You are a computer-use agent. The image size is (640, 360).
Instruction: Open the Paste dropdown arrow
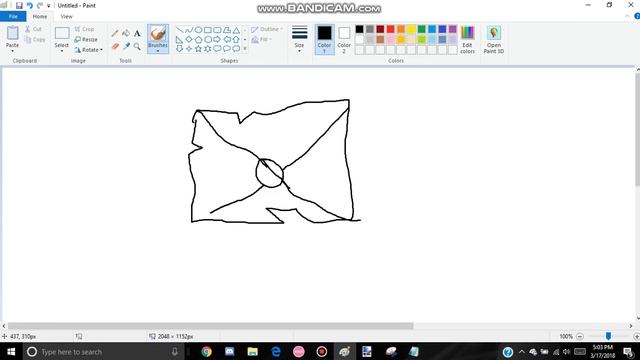(13, 51)
